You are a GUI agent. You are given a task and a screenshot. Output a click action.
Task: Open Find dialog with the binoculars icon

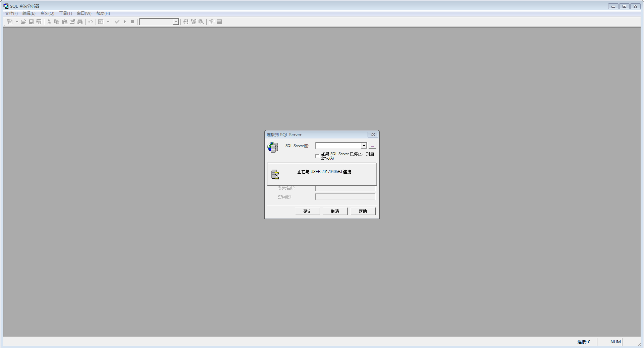click(79, 21)
